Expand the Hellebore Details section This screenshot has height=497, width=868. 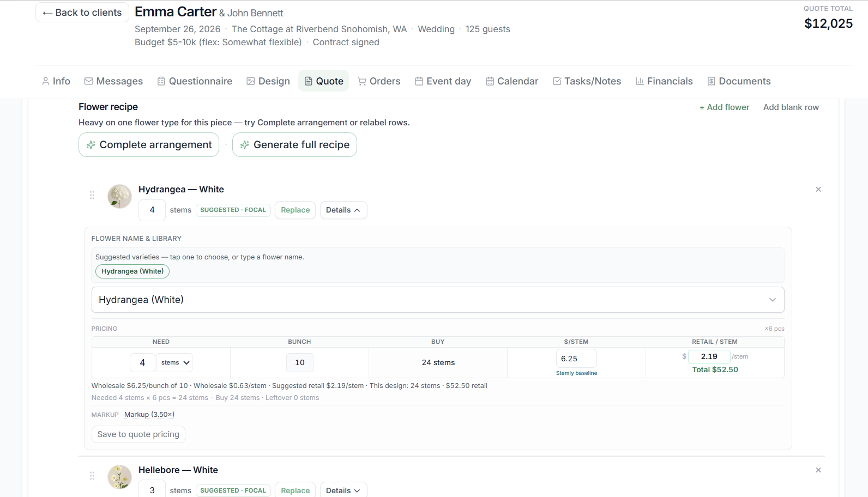(343, 490)
